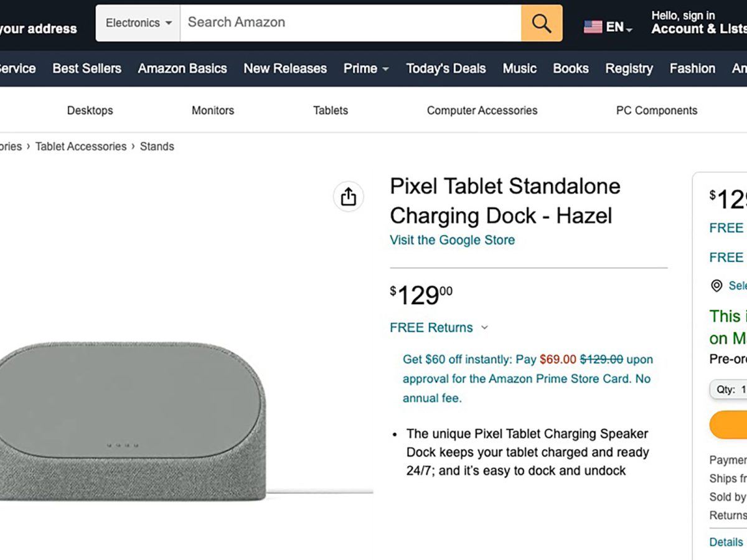Screen dimensions: 747x560
Task: Open Today's Deals in navigation bar
Action: 446,68
